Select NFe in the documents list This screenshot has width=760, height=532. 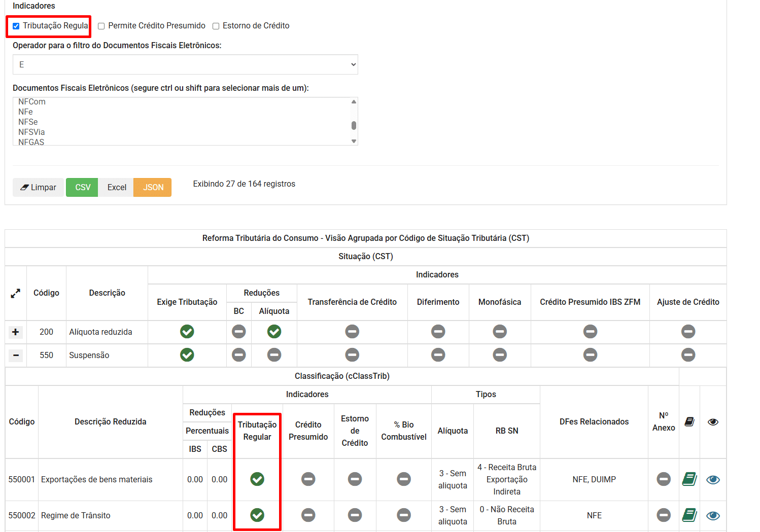tap(25, 112)
